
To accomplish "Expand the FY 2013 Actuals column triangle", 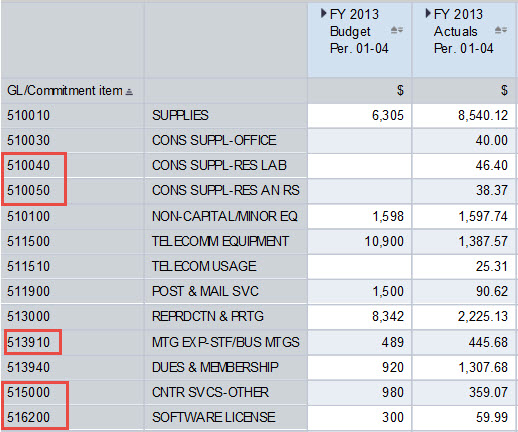I will click(x=428, y=14).
